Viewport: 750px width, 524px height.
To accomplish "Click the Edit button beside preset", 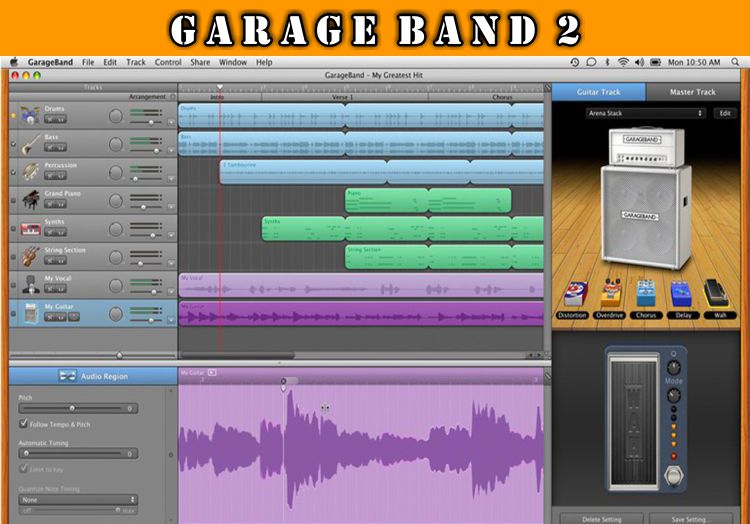I will tap(725, 113).
